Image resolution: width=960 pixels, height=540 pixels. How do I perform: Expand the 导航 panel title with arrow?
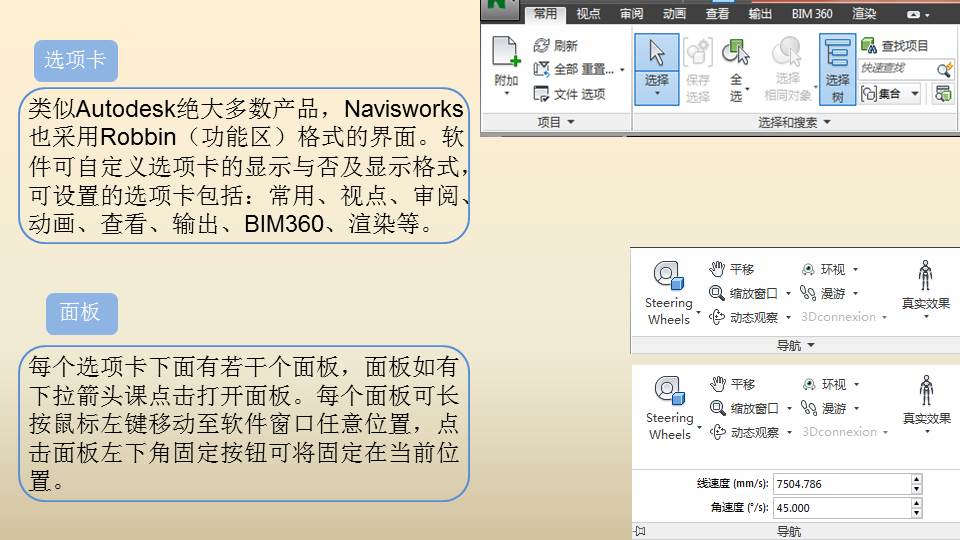pyautogui.click(x=795, y=345)
